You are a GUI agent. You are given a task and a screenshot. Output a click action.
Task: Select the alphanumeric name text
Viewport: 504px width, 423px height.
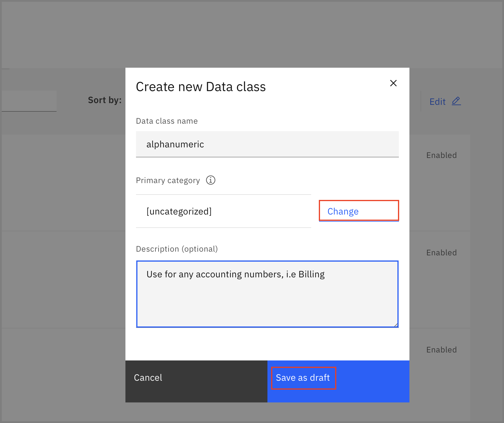point(175,144)
